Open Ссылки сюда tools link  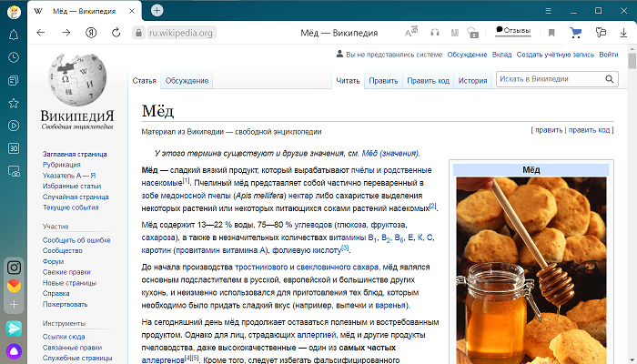(x=64, y=337)
